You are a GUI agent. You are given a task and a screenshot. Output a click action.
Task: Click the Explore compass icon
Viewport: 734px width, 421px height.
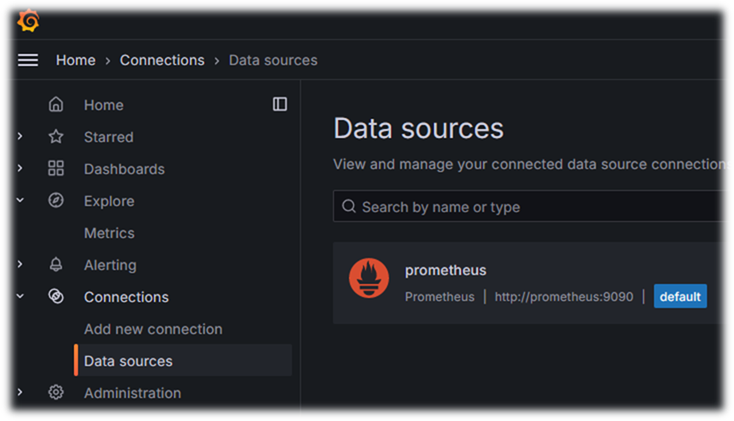pyautogui.click(x=56, y=200)
